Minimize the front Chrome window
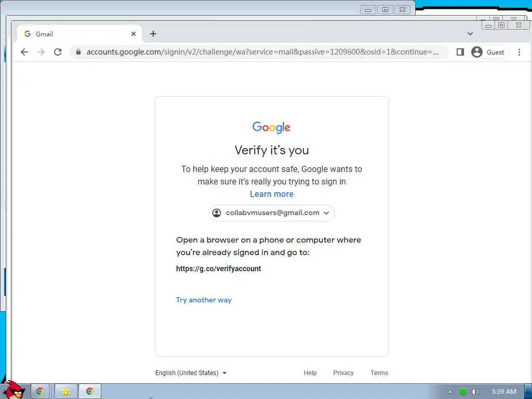 (x=488, y=25)
